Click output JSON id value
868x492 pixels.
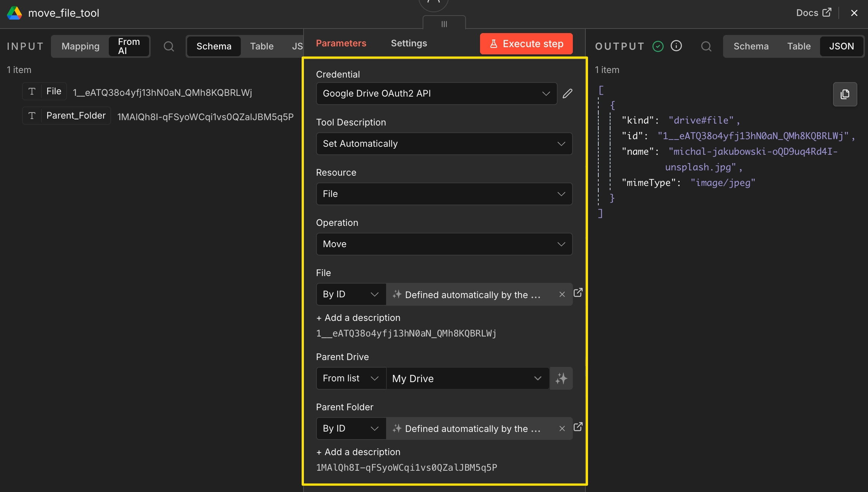coord(754,136)
